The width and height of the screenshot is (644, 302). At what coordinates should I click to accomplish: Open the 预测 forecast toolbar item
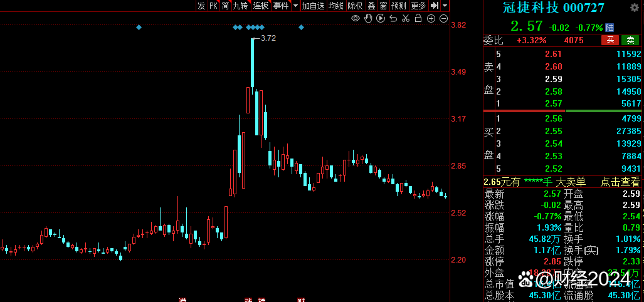398,6
